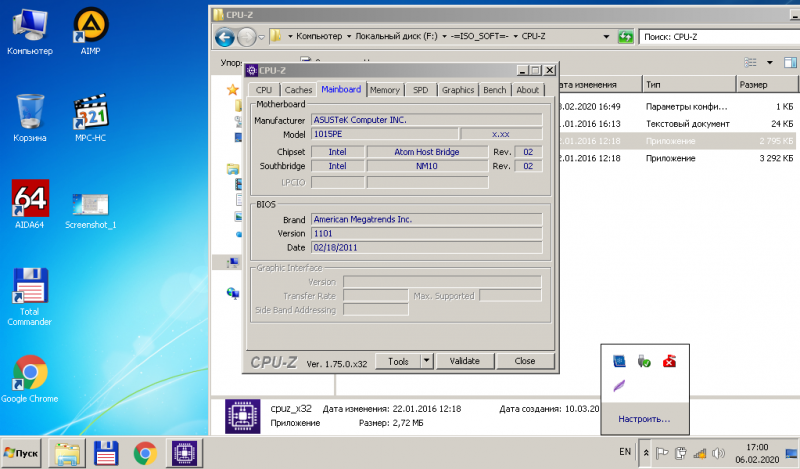Open the volume speaker tray icon
Screen dimensions: 800x469
718,453
